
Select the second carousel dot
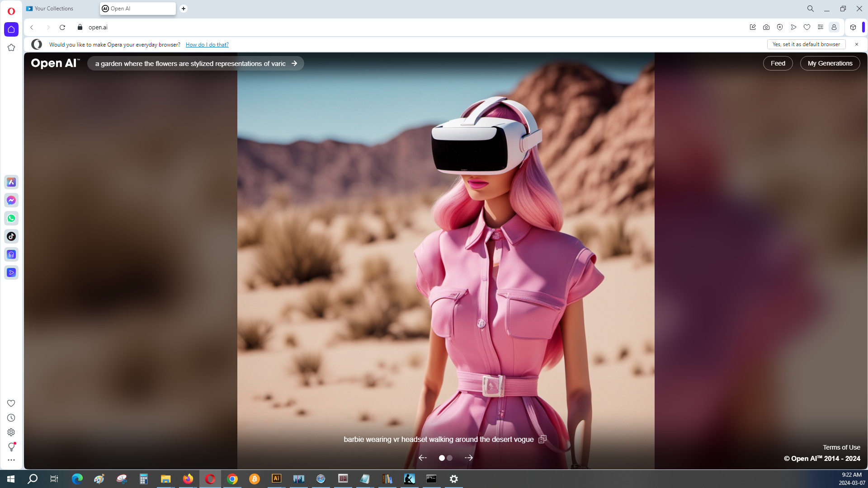pyautogui.click(x=449, y=458)
